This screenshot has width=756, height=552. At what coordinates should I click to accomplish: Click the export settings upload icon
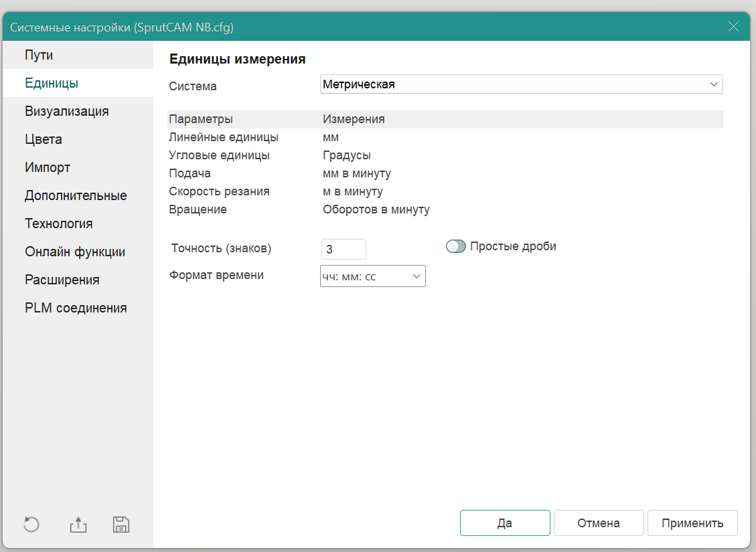coord(78,524)
